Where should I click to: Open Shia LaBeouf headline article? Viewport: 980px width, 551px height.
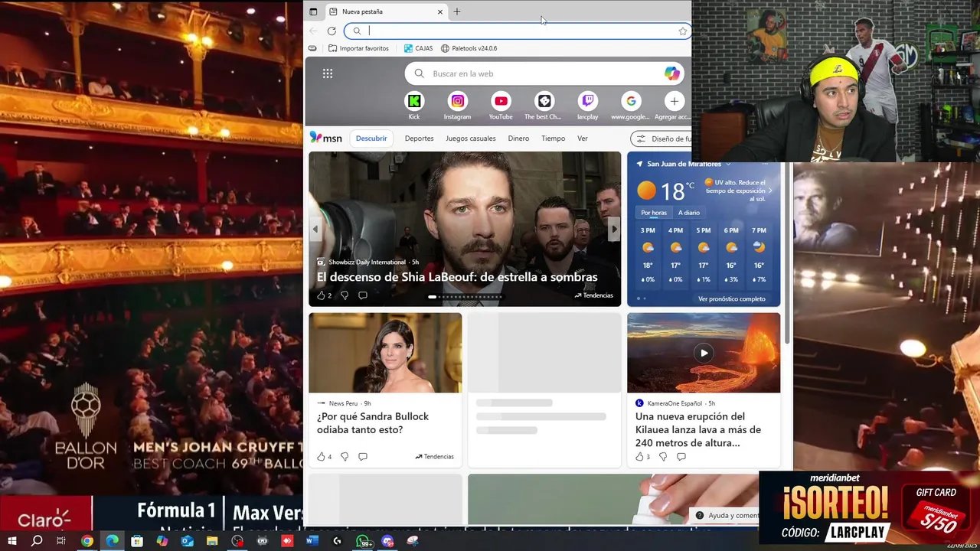pyautogui.click(x=457, y=277)
